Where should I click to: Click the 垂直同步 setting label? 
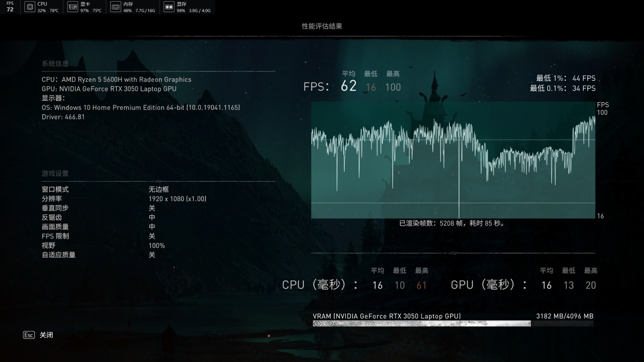55,208
